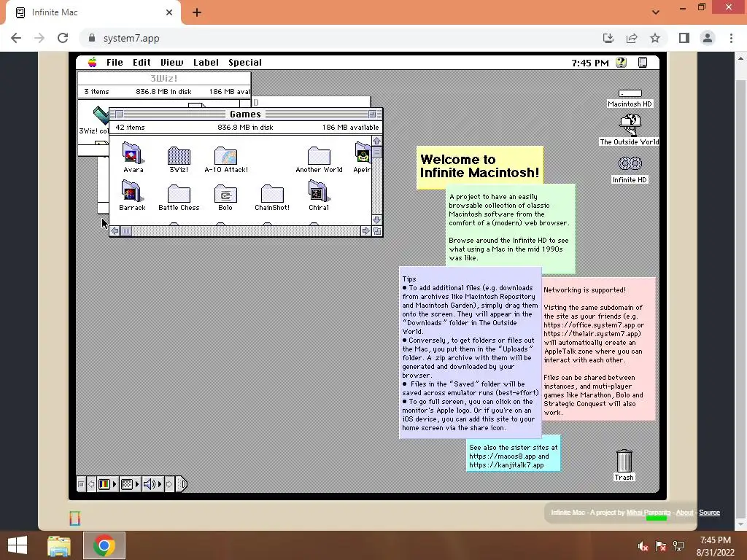747x560 pixels.
Task: Click the Control Strip close box
Action: 81,484
